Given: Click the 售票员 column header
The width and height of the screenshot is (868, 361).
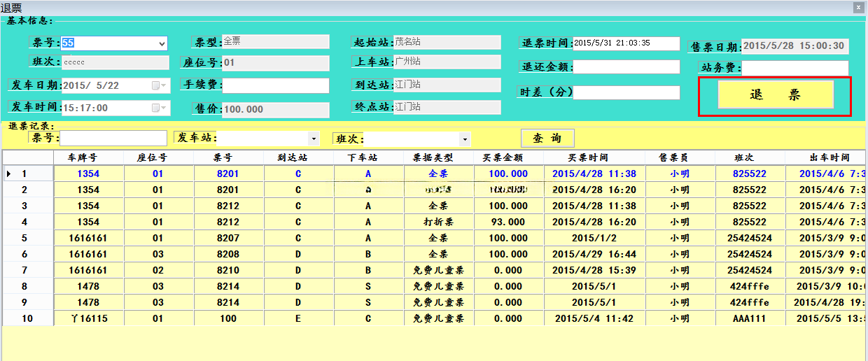Looking at the screenshot, I should point(680,157).
